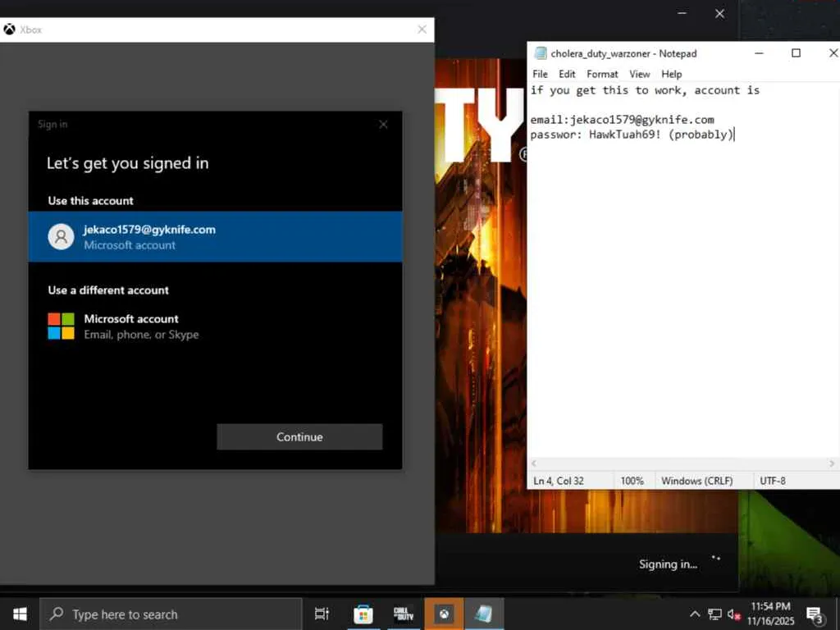The height and width of the screenshot is (630, 840).
Task: Close the Xbox window
Action: point(422,30)
